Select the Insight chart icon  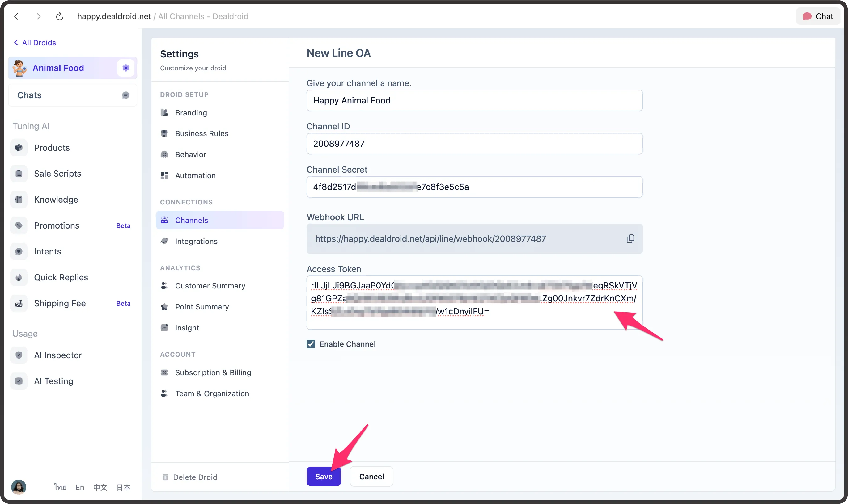pos(165,327)
